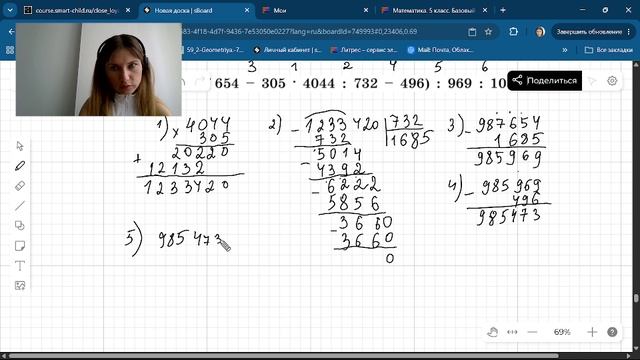The height and width of the screenshot is (360, 640).
Task: Open the help question mark icon
Action: pyautogui.click(x=612, y=332)
